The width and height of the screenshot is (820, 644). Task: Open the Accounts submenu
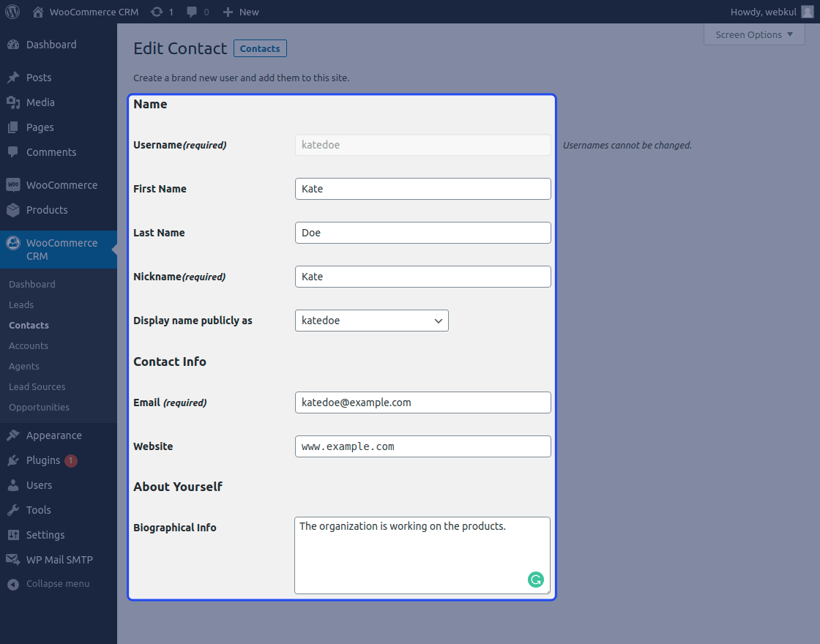point(29,346)
